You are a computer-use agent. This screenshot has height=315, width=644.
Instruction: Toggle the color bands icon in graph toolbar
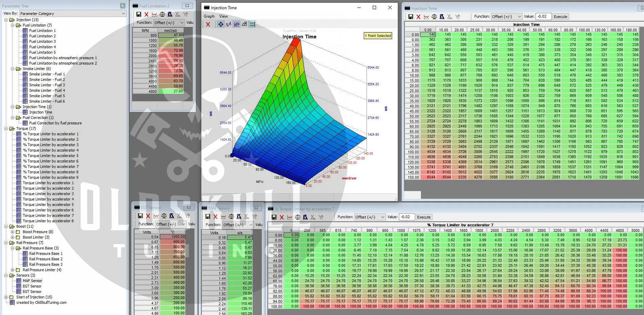click(x=252, y=24)
